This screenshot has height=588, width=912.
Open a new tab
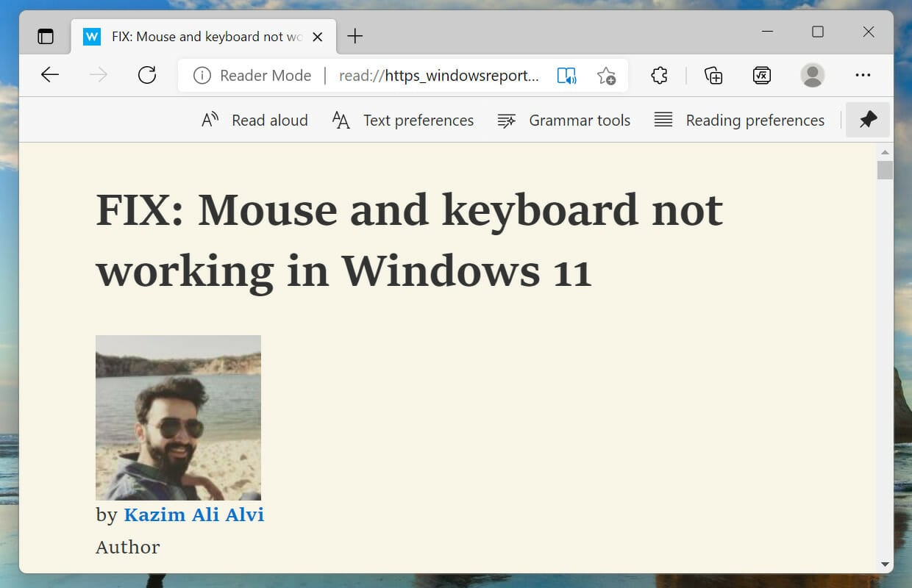[355, 36]
